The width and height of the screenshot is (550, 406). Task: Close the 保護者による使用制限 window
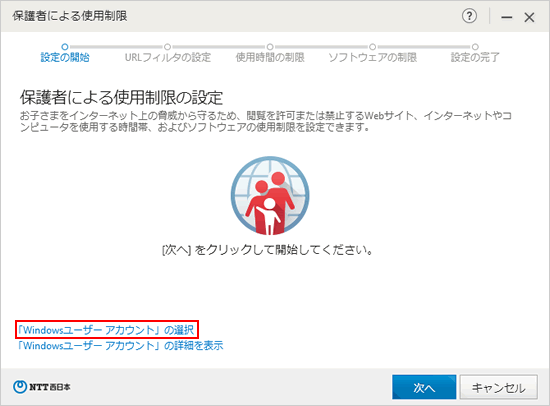click(x=529, y=17)
